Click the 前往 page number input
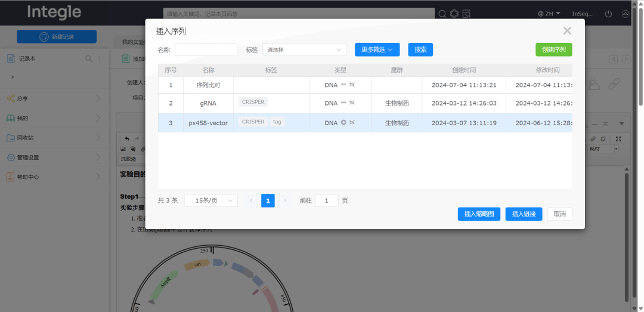The image size is (644, 312). click(x=327, y=200)
